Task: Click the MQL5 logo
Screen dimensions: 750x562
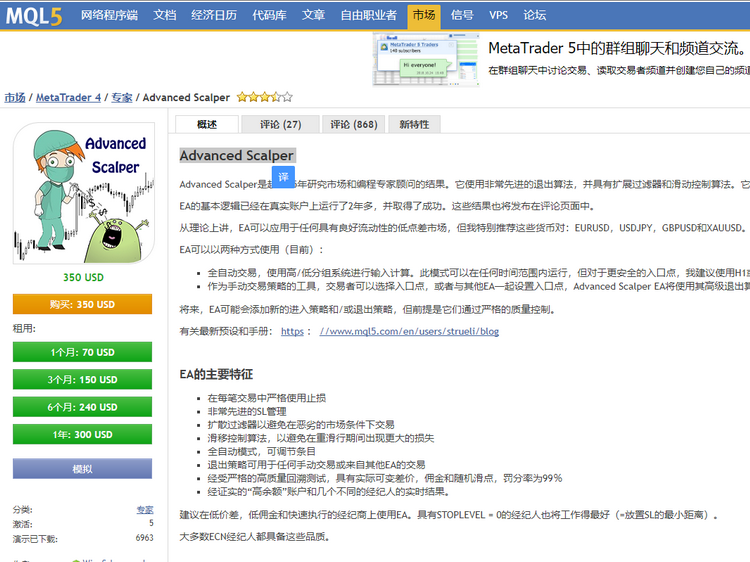Action: 34,15
